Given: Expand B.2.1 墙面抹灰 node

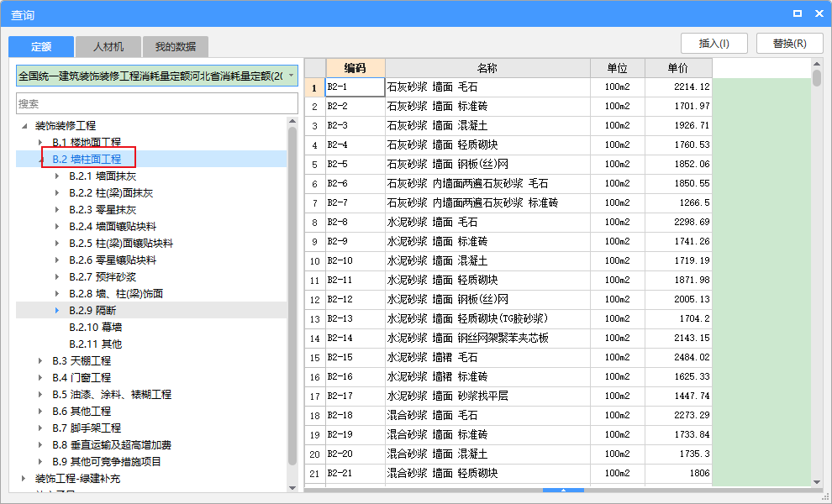Looking at the screenshot, I should (57, 176).
